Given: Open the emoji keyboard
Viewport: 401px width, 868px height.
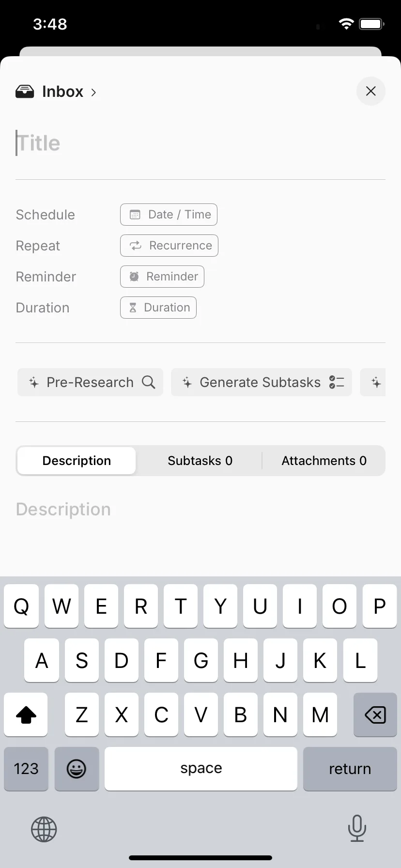Looking at the screenshot, I should point(77,769).
